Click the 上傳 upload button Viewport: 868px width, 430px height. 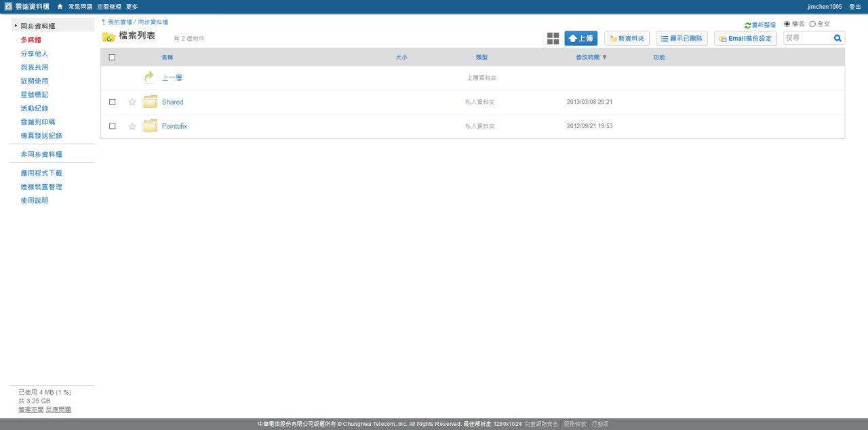[580, 39]
